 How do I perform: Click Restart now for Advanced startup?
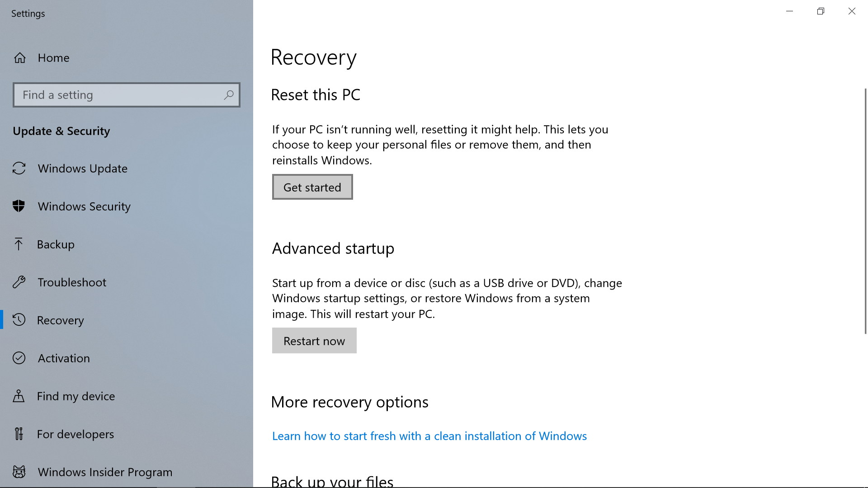pos(314,340)
